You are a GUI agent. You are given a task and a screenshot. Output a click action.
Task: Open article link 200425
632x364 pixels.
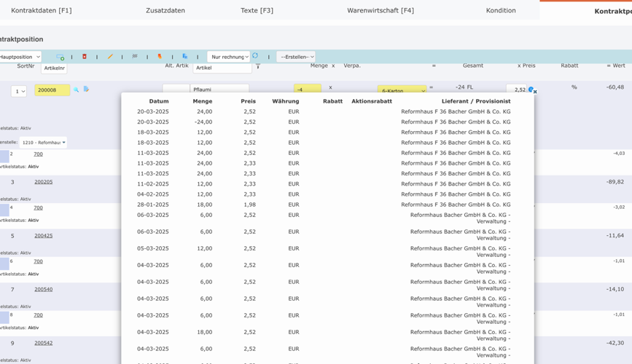coord(43,236)
